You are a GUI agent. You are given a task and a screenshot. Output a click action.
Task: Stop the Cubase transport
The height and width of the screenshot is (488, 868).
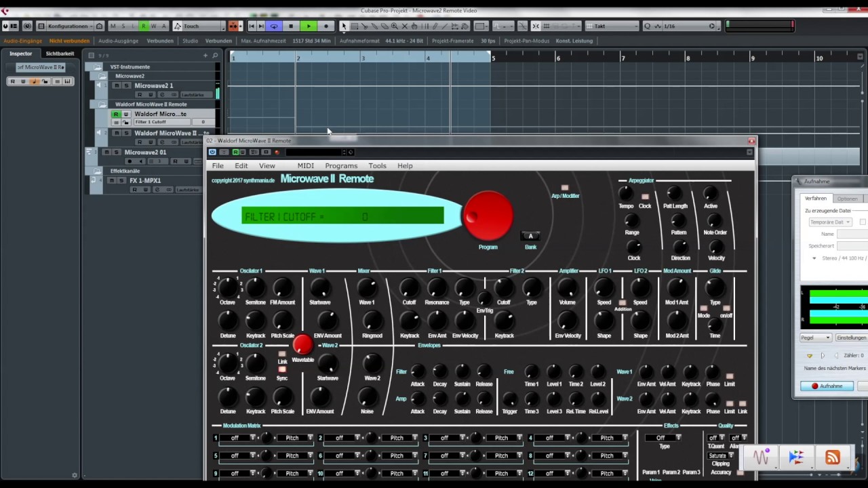click(x=291, y=26)
